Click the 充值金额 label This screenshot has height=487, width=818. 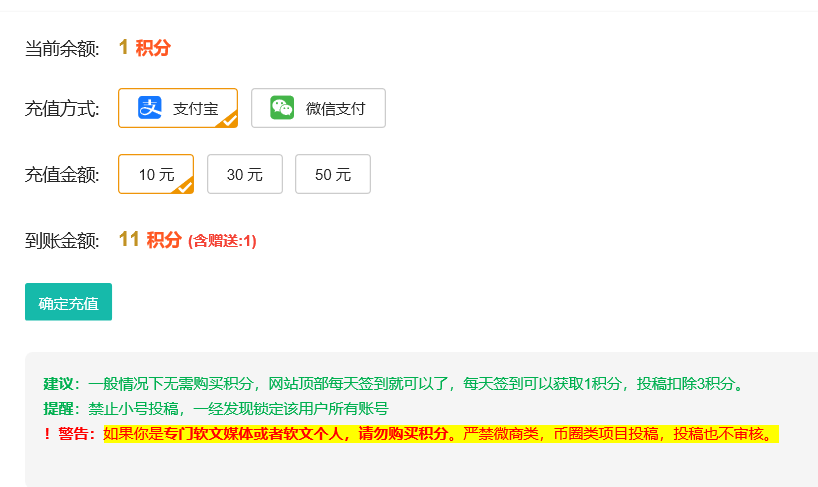tap(62, 175)
